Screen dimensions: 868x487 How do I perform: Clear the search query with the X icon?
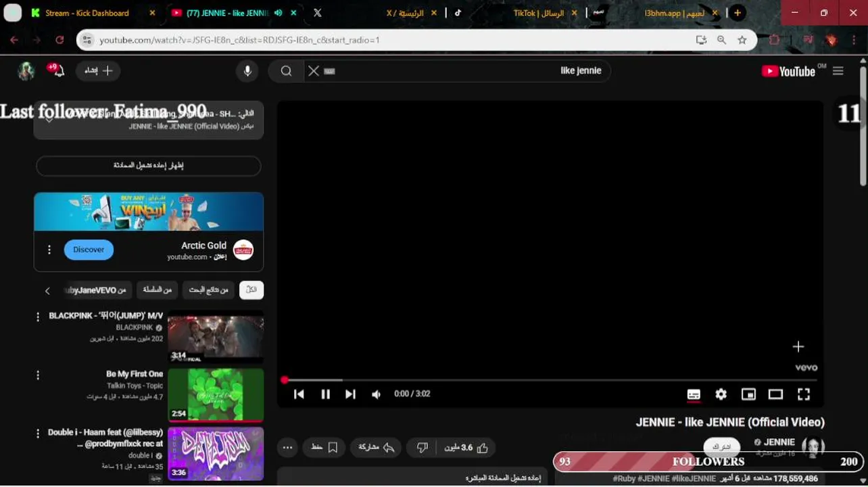pyautogui.click(x=313, y=70)
